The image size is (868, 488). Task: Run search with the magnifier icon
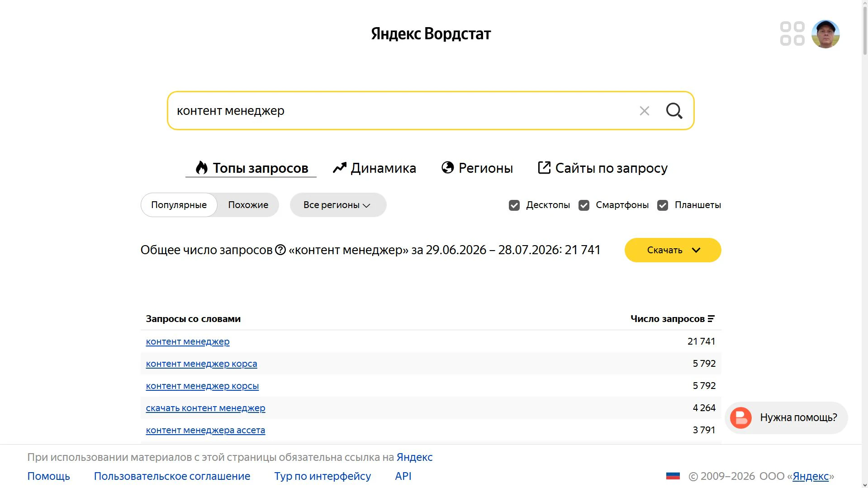coord(674,111)
